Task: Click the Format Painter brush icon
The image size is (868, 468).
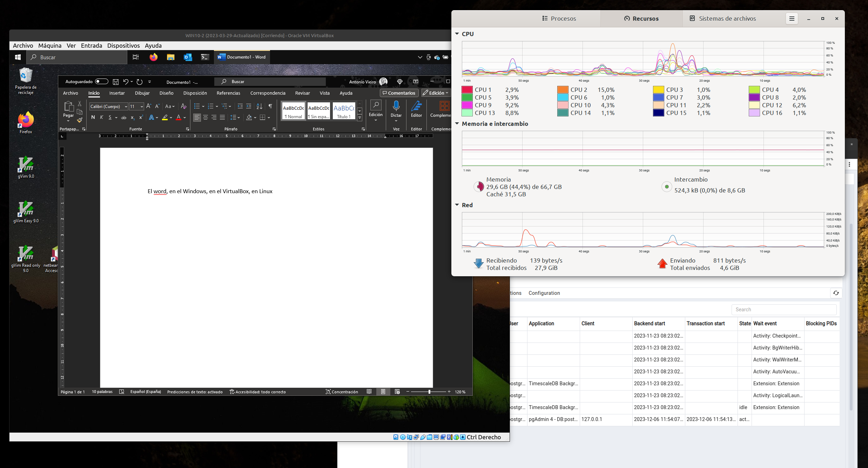Action: tap(80, 120)
